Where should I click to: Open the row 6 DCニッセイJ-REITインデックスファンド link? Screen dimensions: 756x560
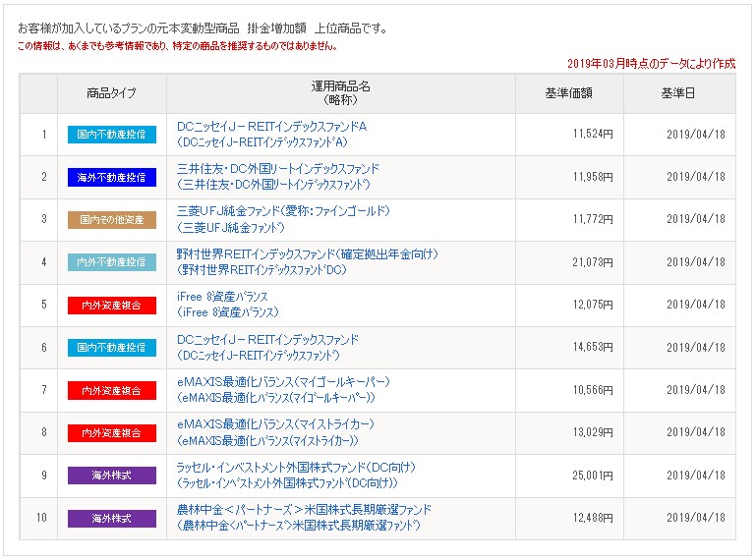[267, 340]
